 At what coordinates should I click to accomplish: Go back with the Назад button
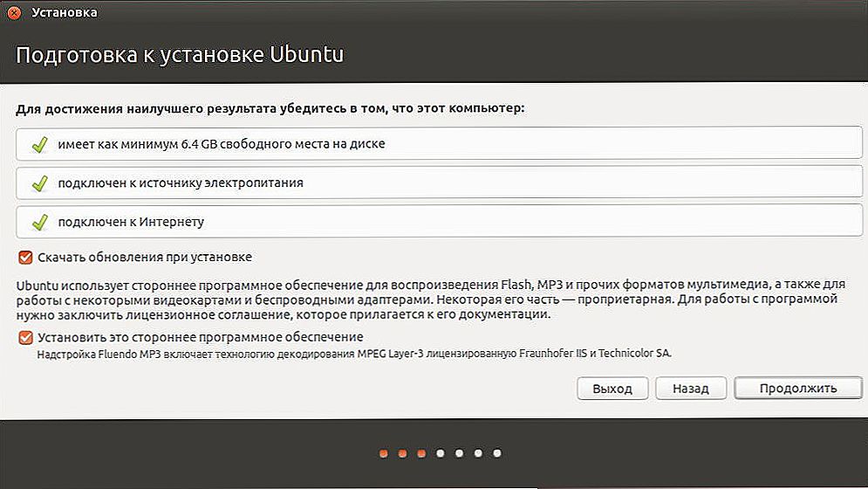pos(690,388)
